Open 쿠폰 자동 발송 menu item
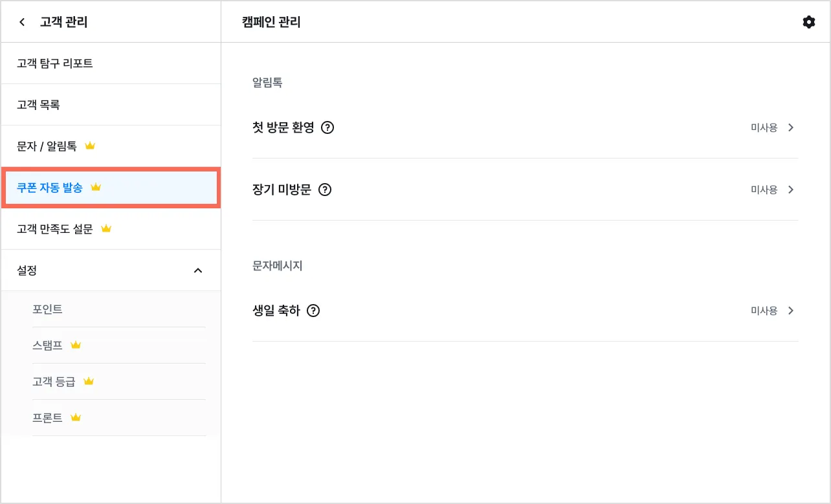Image resolution: width=831 pixels, height=504 pixels. [50, 188]
